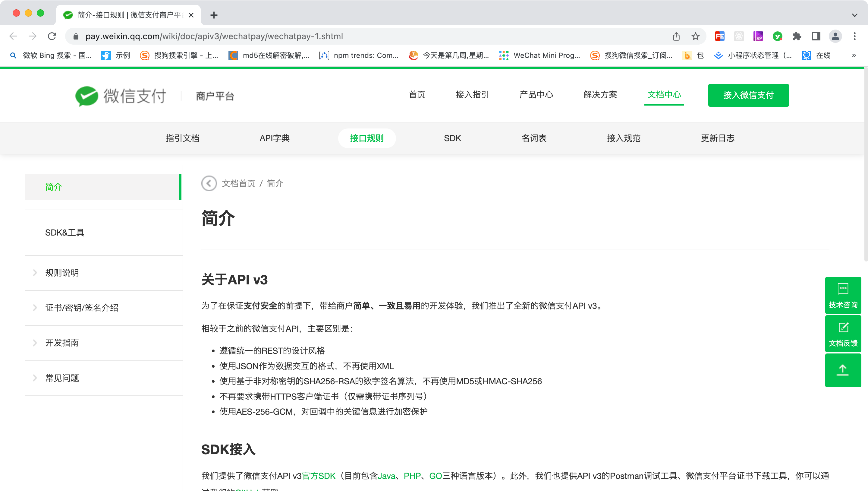Viewport: 868px width, 491px height.
Task: Click the back-to-docs-home circle arrow icon
Action: coord(209,183)
